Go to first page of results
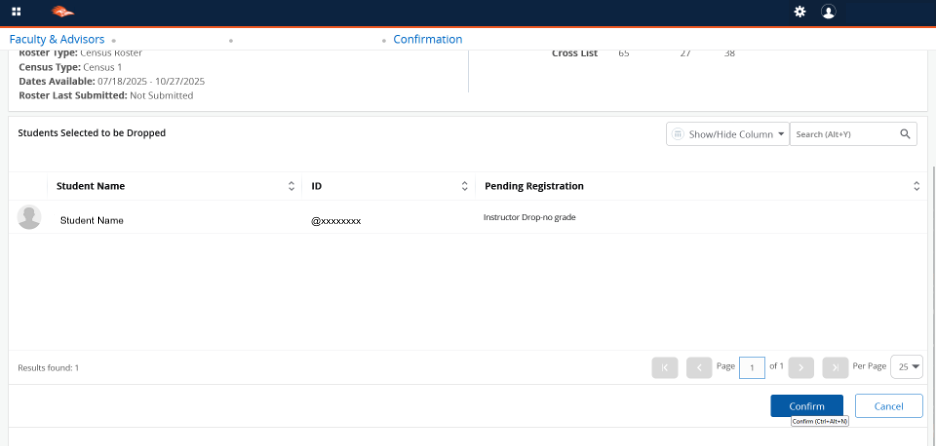 pyautogui.click(x=664, y=367)
